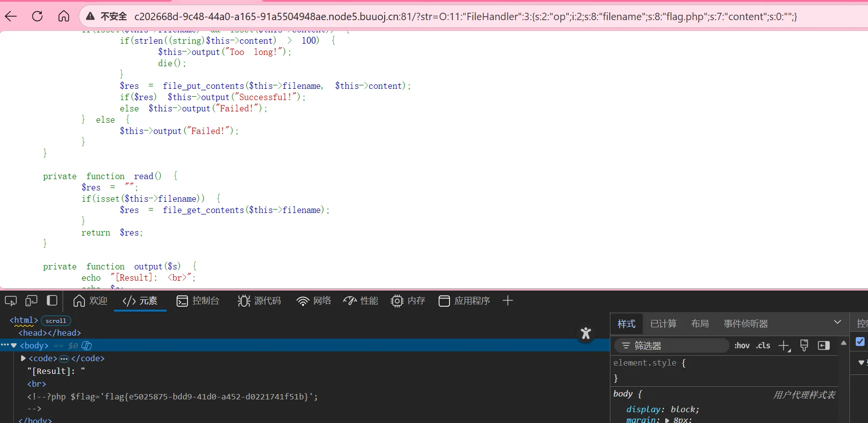868x423 pixels.
Task: Toggle the .cls element classes panel
Action: pyautogui.click(x=763, y=345)
